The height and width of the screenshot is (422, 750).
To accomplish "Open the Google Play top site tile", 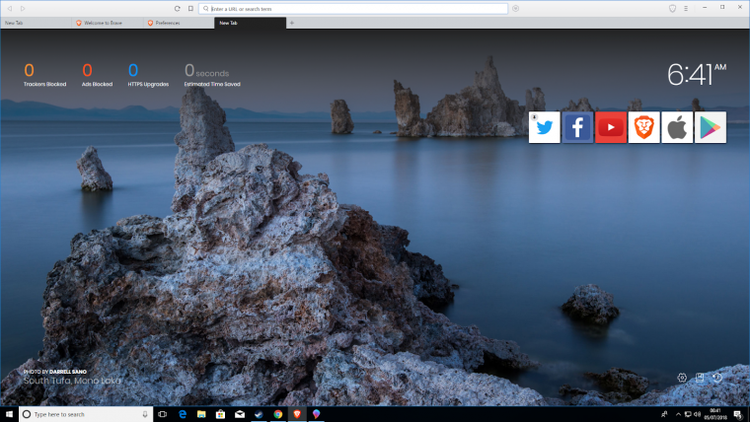I will (710, 127).
